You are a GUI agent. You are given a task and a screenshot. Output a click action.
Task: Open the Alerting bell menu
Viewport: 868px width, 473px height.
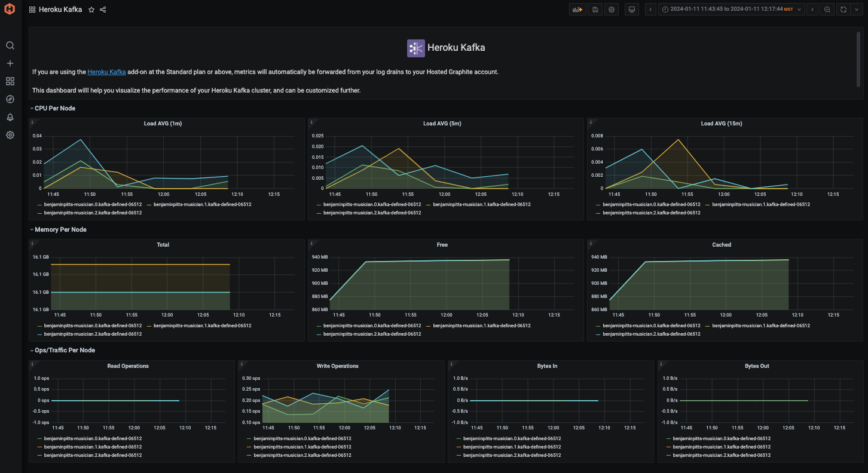coord(10,117)
